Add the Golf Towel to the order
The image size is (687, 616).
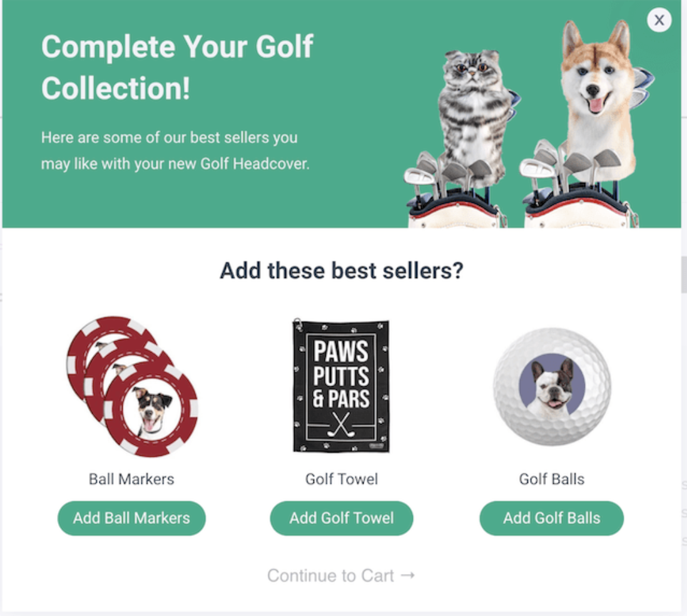tap(341, 518)
